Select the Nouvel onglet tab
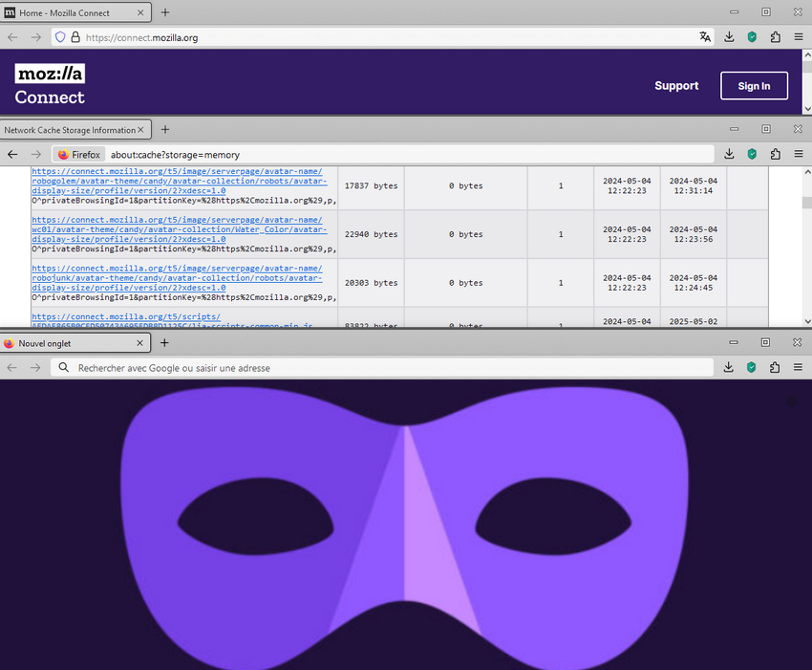 tap(72, 342)
